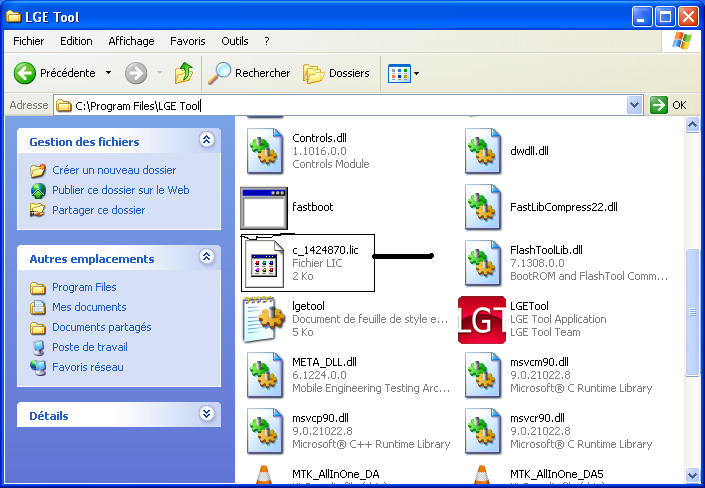Viewport: 705px width, 488px height.
Task: Collapse the Gestion des fichiers panel
Action: 206,140
